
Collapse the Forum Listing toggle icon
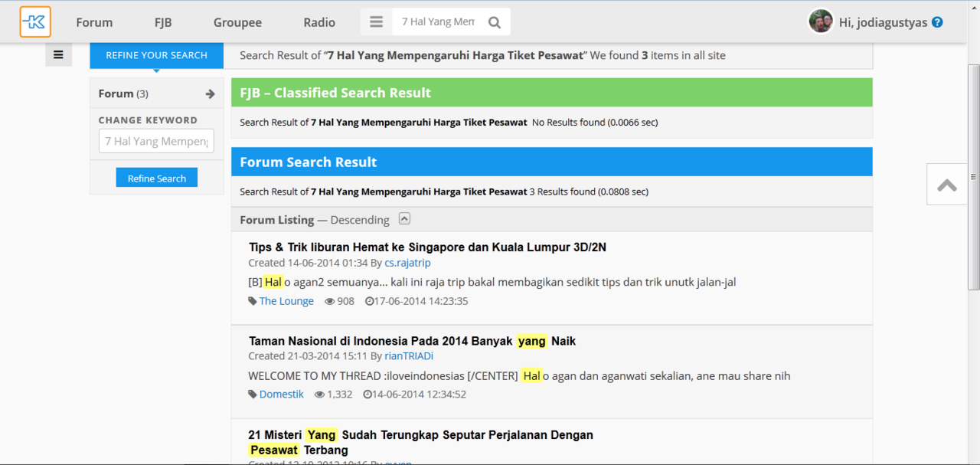click(x=404, y=219)
